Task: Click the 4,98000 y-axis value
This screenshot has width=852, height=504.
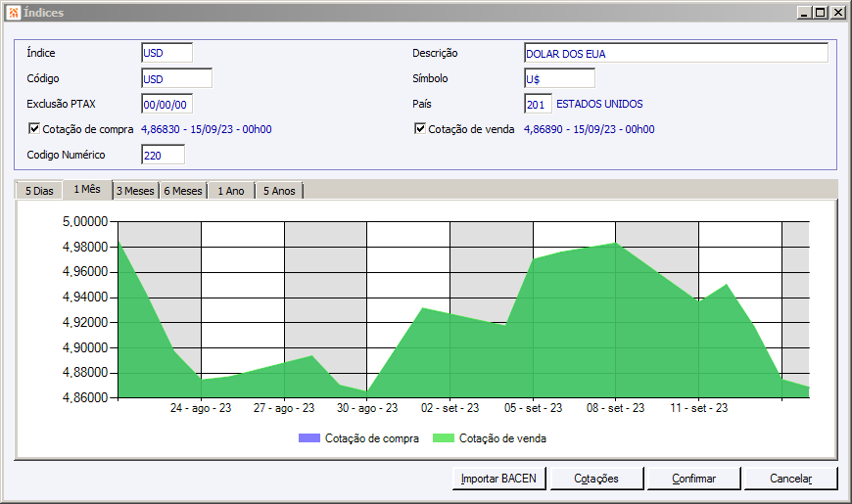Action: [85, 247]
